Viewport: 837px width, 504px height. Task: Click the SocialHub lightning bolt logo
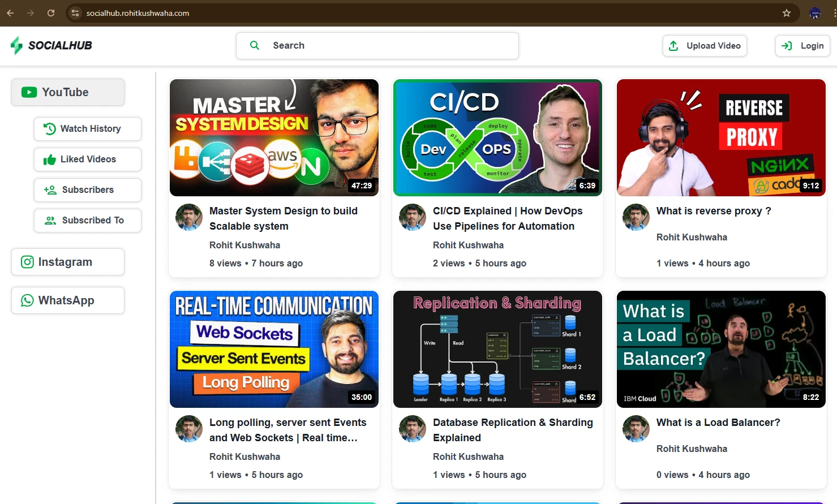pyautogui.click(x=16, y=45)
